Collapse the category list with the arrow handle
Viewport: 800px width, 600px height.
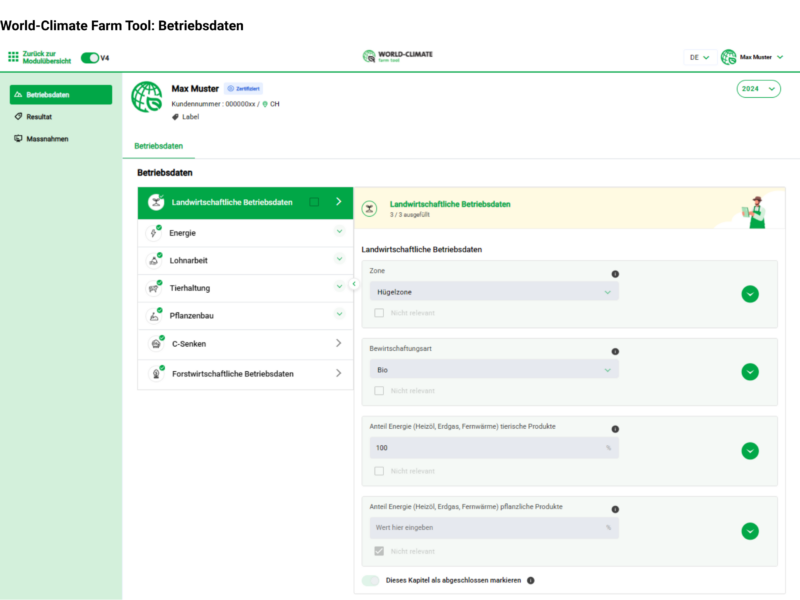point(354,284)
